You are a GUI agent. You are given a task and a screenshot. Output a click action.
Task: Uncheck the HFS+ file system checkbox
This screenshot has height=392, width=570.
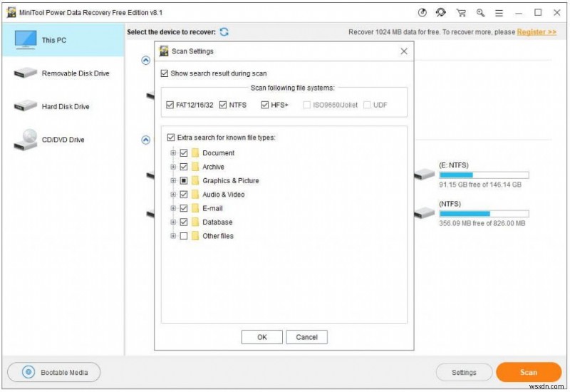pos(264,105)
